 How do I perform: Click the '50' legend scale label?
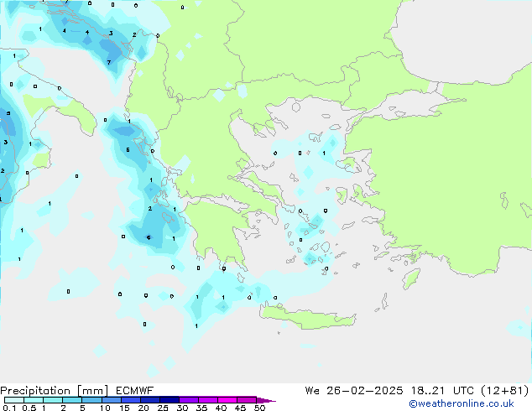pyautogui.click(x=259, y=408)
